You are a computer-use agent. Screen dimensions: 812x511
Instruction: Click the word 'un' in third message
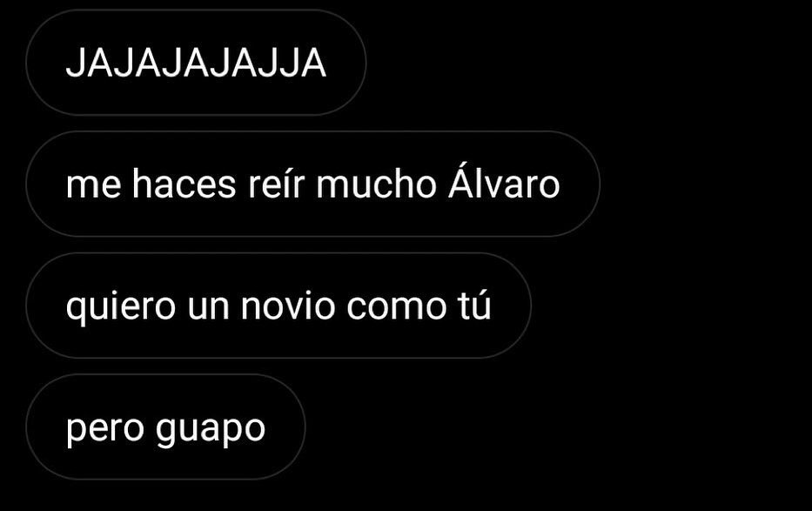coord(208,307)
